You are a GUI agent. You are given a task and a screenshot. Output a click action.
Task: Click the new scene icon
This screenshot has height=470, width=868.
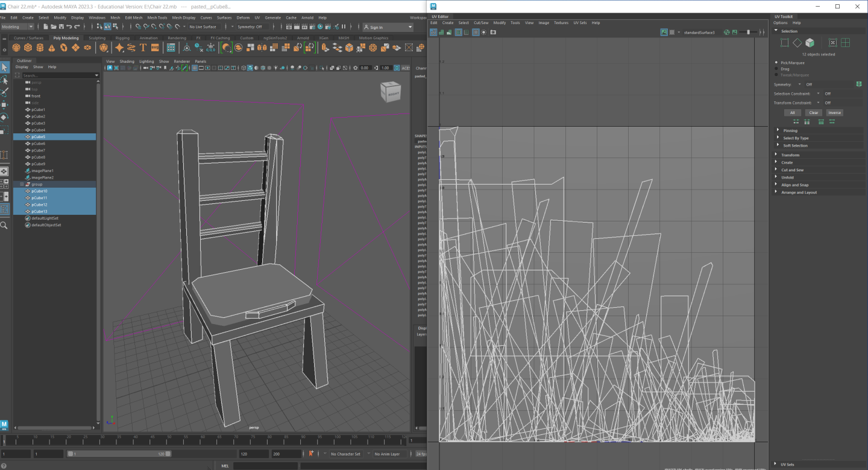click(x=46, y=27)
